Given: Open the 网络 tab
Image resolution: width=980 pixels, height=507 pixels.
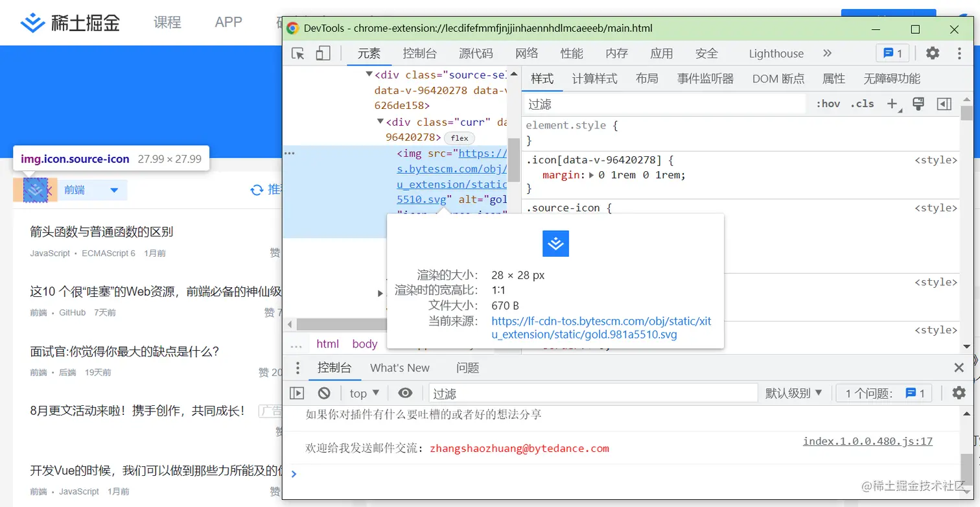Looking at the screenshot, I should point(527,54).
